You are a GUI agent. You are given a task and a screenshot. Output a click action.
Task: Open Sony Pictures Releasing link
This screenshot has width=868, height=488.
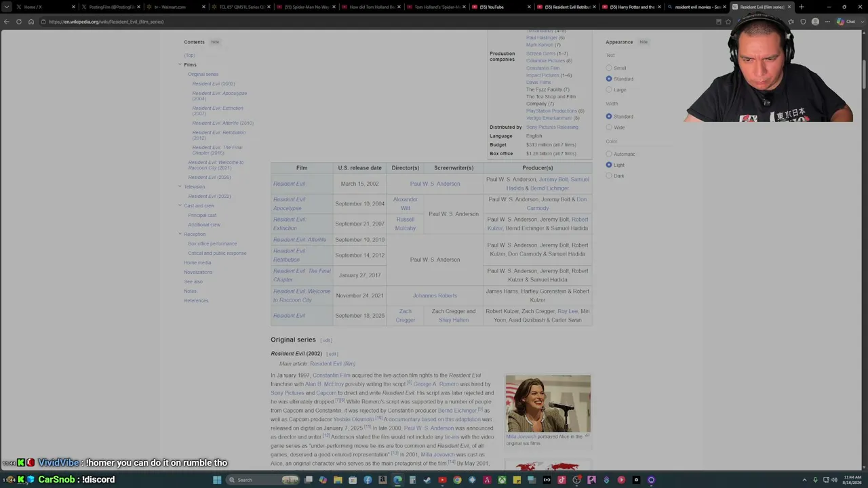pyautogui.click(x=552, y=127)
